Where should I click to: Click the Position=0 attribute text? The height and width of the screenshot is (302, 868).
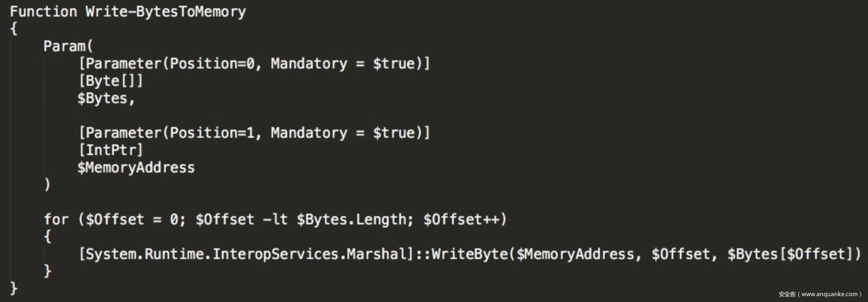(212, 64)
